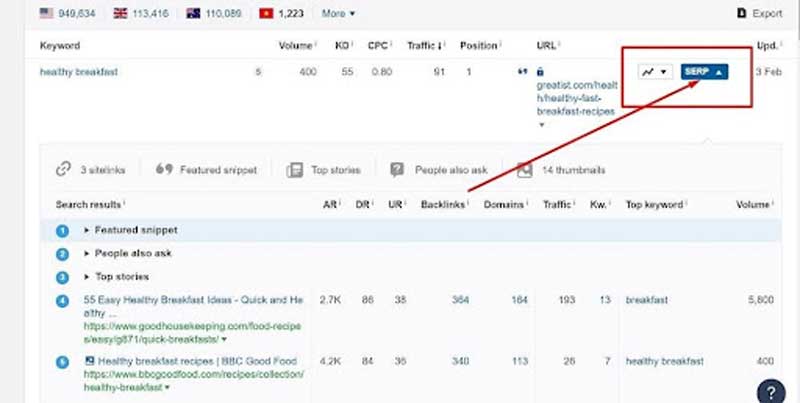Click the blue SERP button
This screenshot has height=403, width=800.
pyautogui.click(x=704, y=72)
